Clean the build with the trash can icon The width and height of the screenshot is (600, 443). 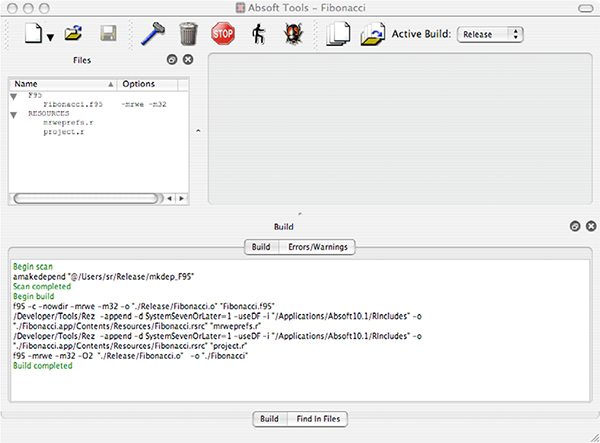188,33
